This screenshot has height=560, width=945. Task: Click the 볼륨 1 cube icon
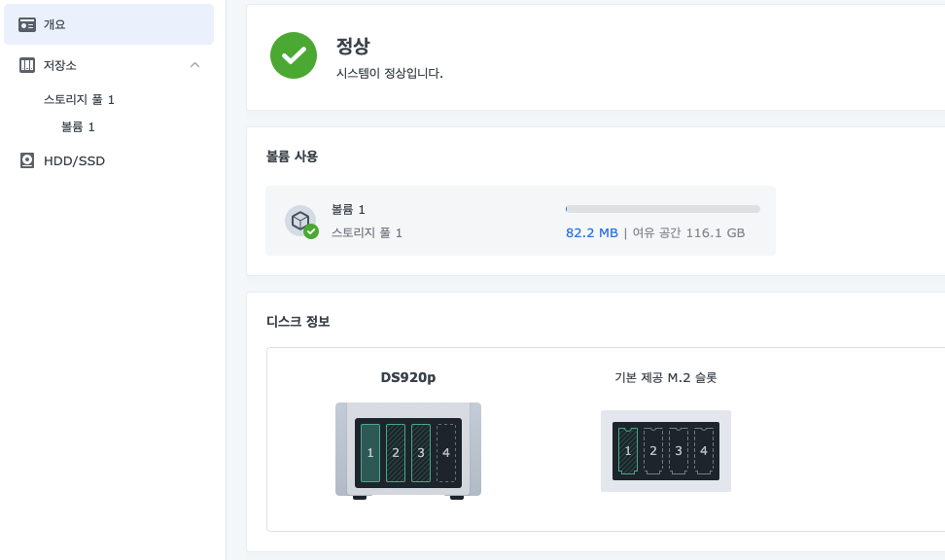pos(301,222)
